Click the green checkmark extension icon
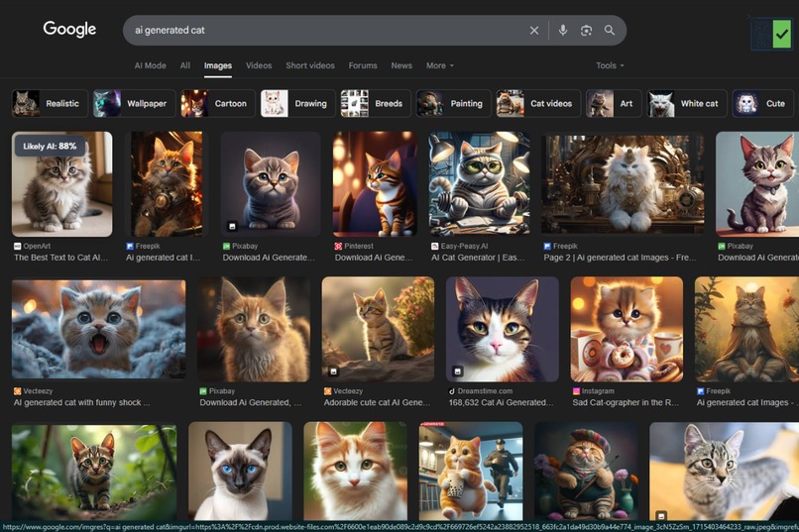 782,34
